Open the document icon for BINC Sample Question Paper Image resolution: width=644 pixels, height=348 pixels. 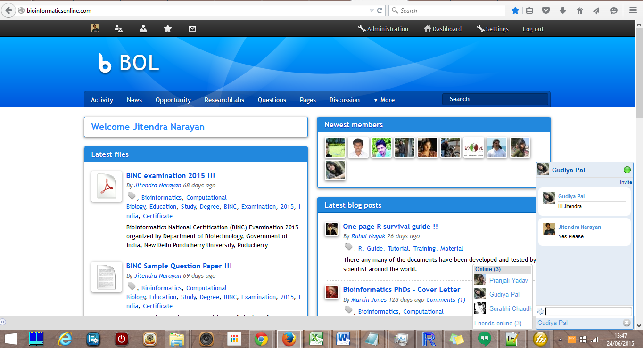coord(107,277)
